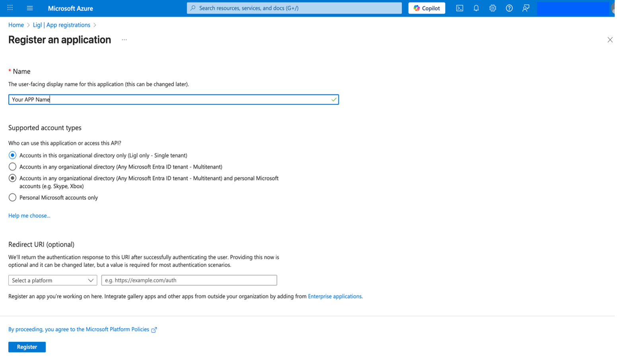
Task: Open Ligl | App registrations breadcrumb
Action: pos(62,25)
